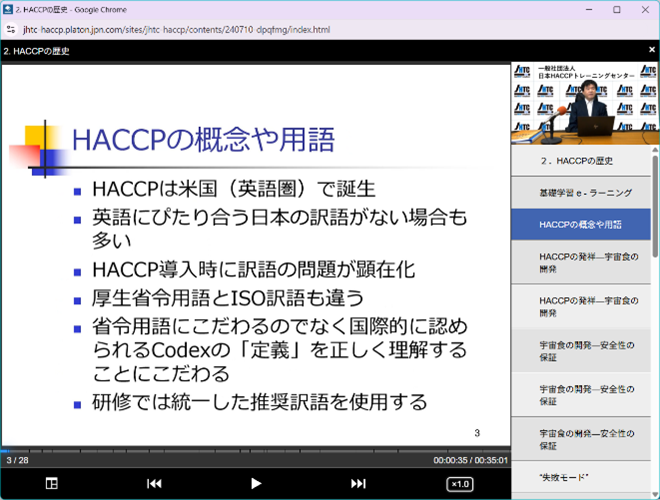Click the Chrome window app icon

[7, 9]
